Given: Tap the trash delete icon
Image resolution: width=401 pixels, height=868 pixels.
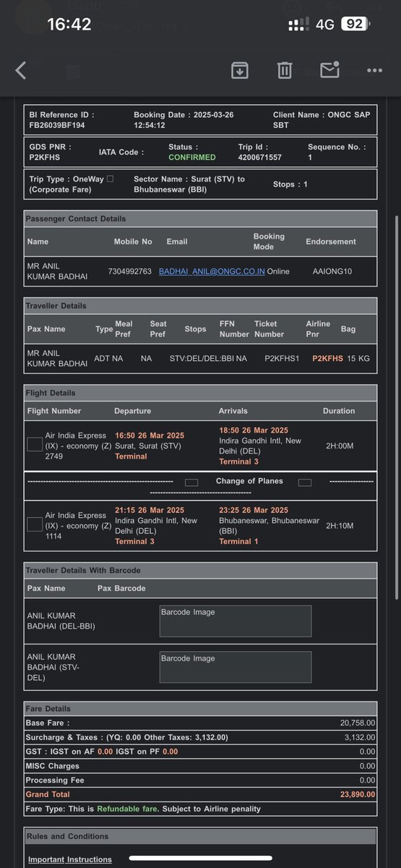Looking at the screenshot, I should click(285, 70).
